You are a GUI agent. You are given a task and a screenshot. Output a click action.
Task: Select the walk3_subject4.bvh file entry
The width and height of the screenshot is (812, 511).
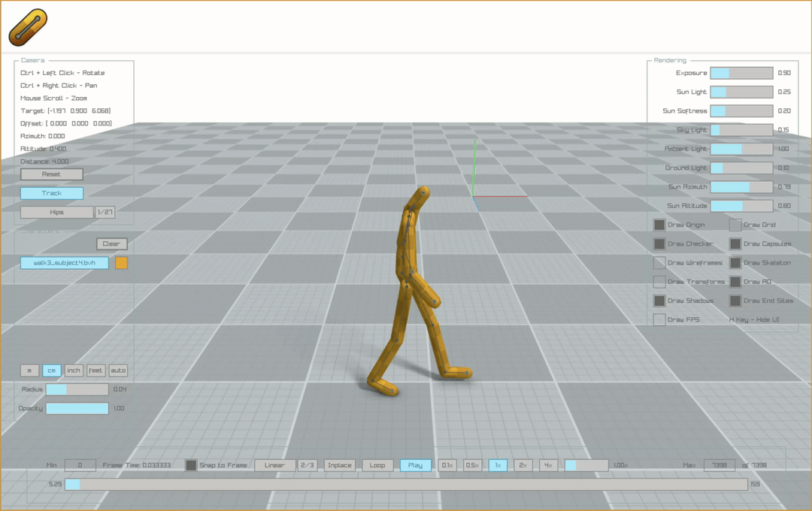point(65,263)
